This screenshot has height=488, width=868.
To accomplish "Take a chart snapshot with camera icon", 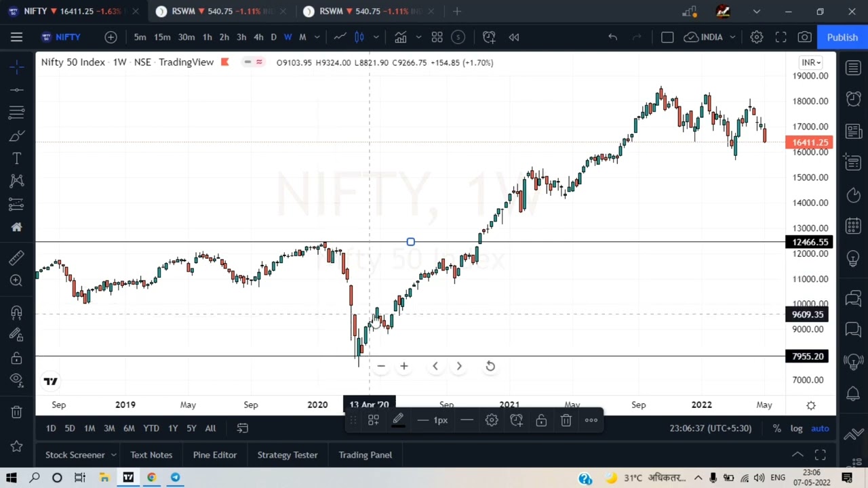I will 804,37.
